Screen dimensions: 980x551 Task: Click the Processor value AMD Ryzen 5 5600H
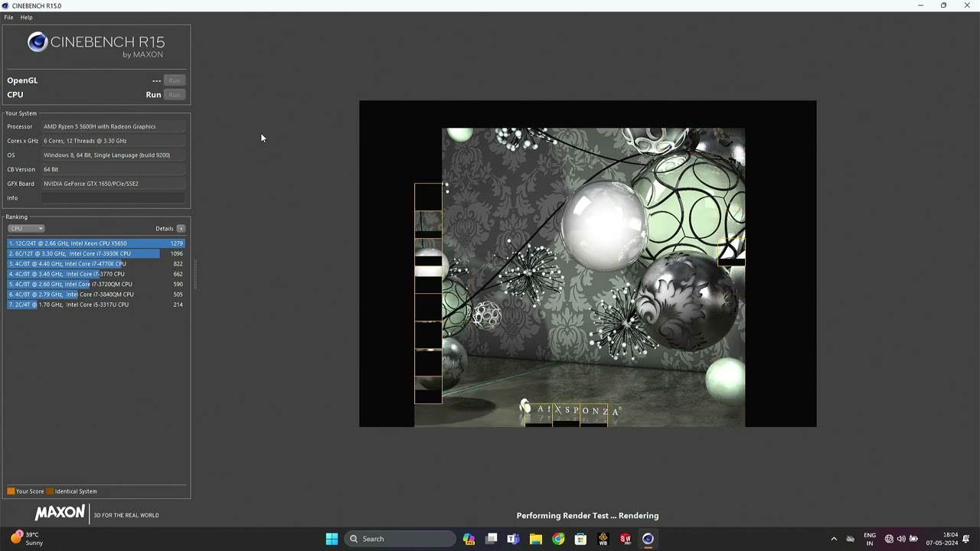113,126
